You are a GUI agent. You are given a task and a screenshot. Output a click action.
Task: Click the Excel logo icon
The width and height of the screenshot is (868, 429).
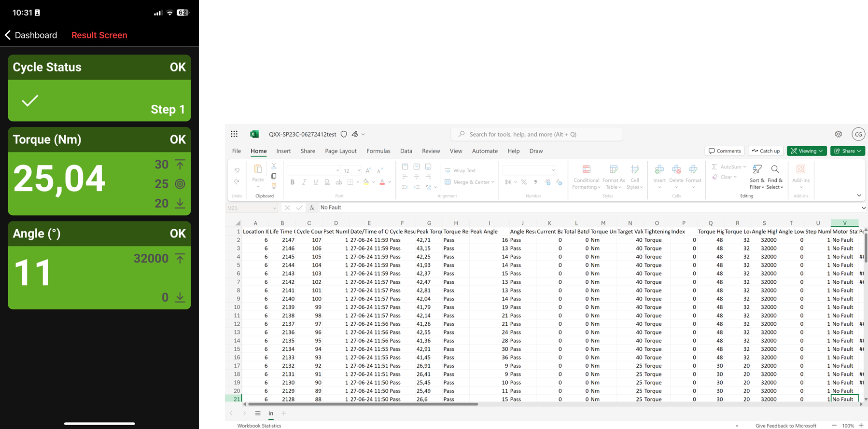tap(254, 134)
